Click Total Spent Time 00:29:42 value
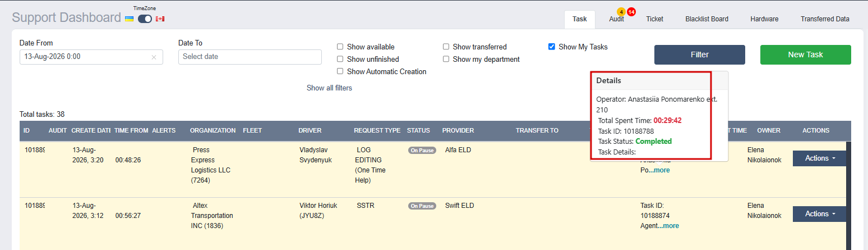The width and height of the screenshot is (868, 250). 667,120
